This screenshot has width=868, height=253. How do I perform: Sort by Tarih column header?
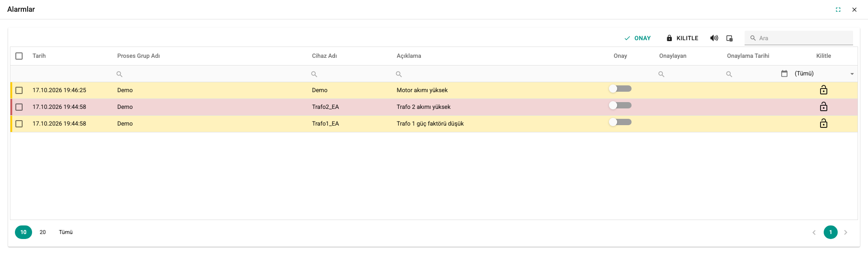39,56
